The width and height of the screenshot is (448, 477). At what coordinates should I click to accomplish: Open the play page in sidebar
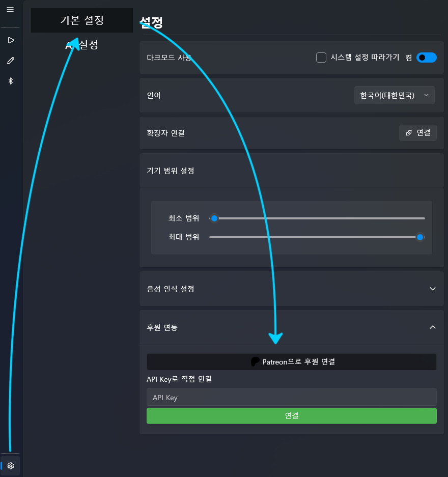coord(10,40)
